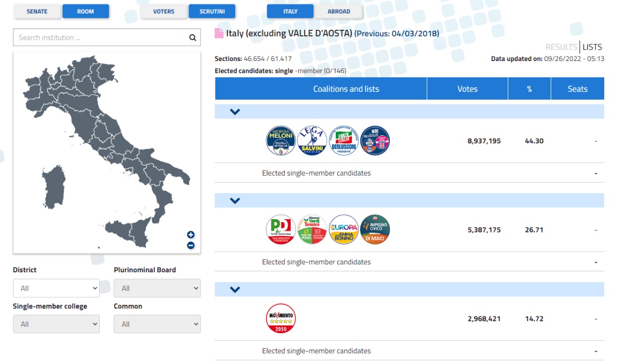Select Sardinia island on the map
Screen dimensions: 635x364
click(54, 187)
